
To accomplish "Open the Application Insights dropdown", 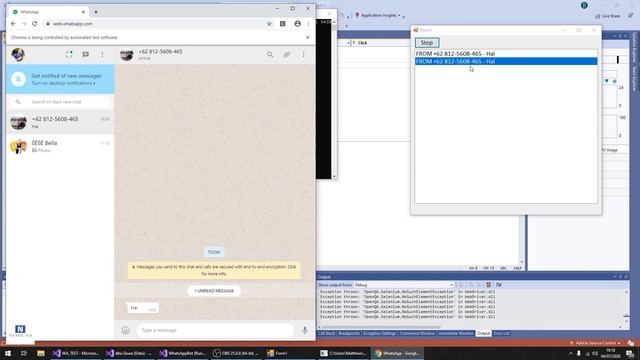I will tap(378, 16).
